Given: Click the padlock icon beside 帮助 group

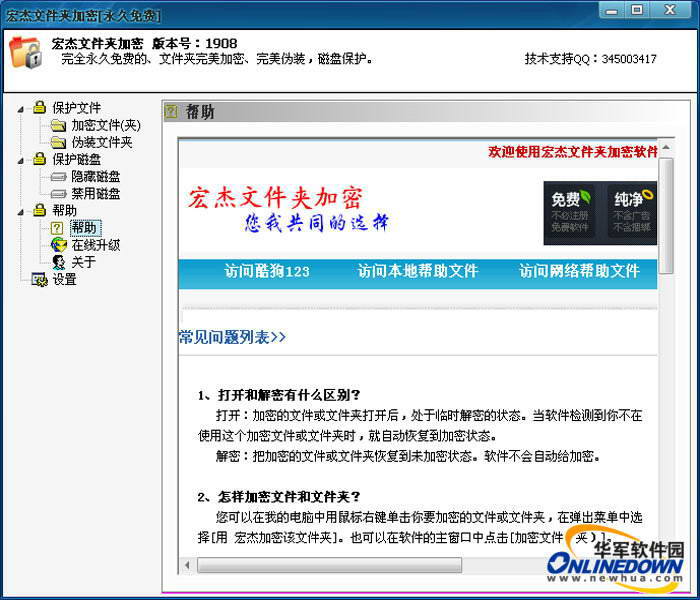Looking at the screenshot, I should 39,210.
